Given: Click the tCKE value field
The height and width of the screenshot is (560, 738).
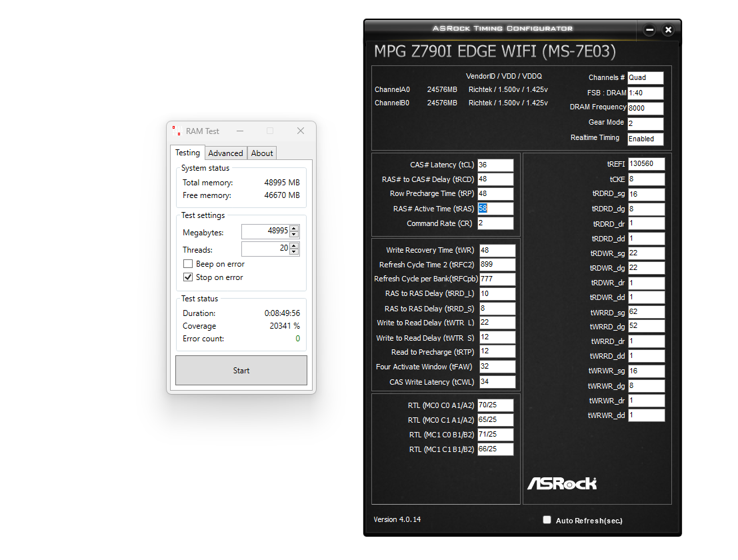Looking at the screenshot, I should tap(646, 179).
